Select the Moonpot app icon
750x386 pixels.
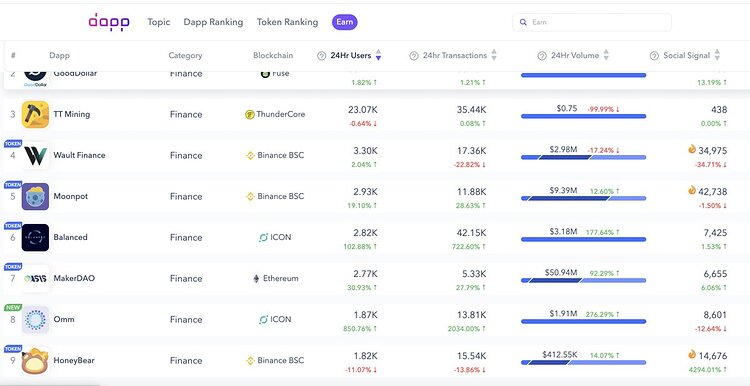pos(35,197)
